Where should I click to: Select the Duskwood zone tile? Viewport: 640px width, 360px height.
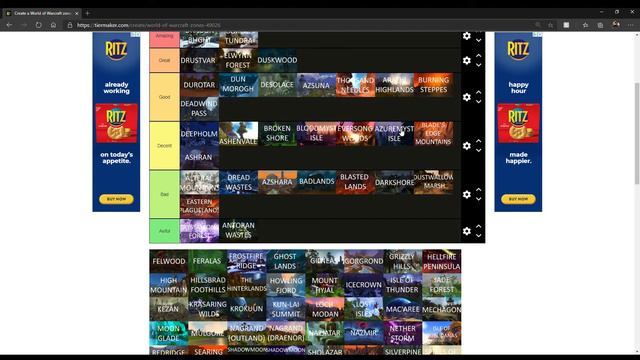click(x=277, y=60)
